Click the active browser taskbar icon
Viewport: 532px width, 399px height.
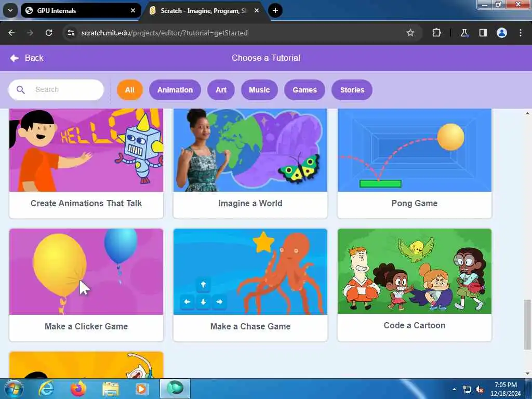175,388
